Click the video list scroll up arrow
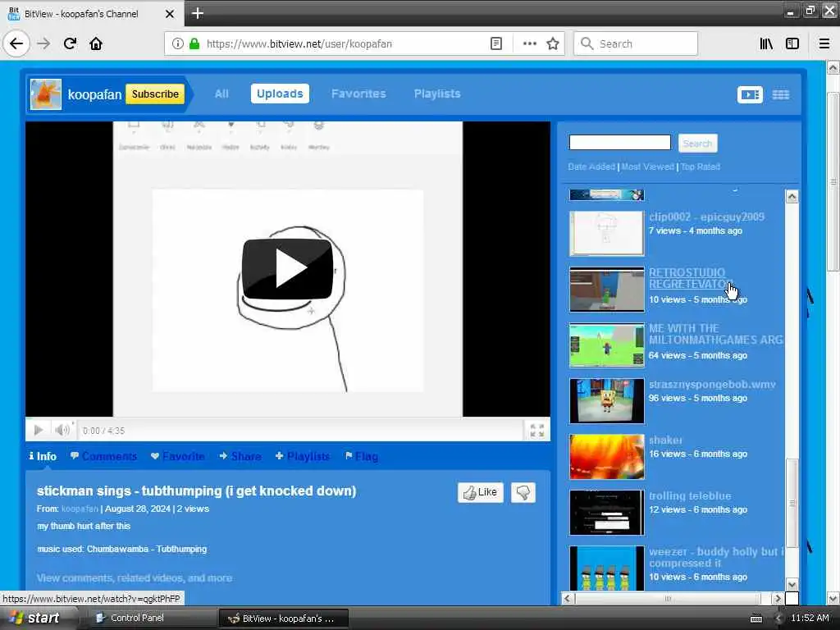Viewport: 840px width, 630px height. click(x=792, y=197)
